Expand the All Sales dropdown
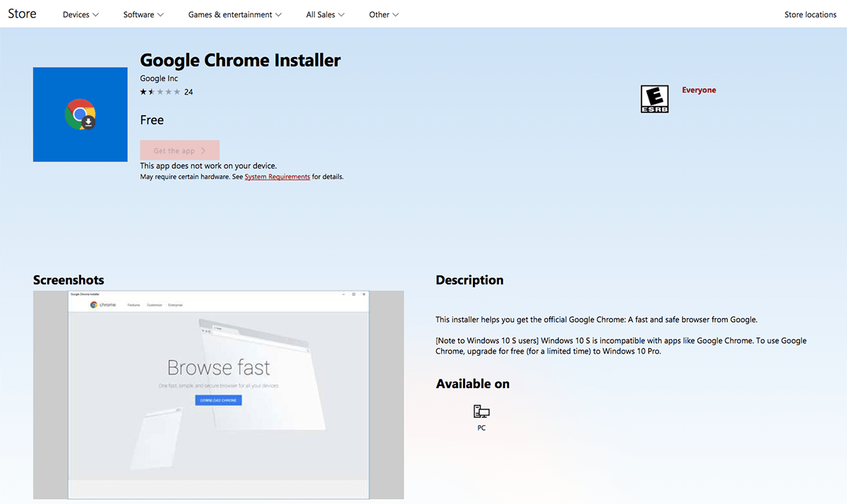Viewport: 847px width, 504px height. coord(324,13)
